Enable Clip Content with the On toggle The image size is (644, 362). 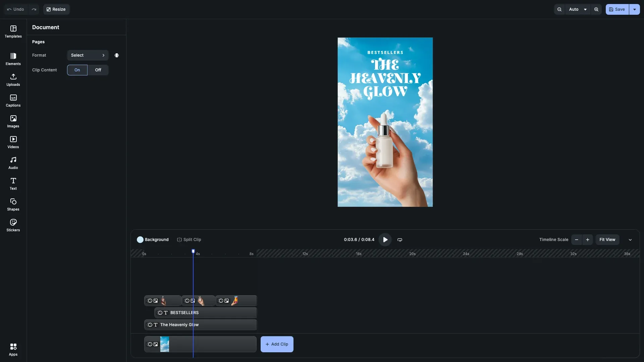(77, 70)
